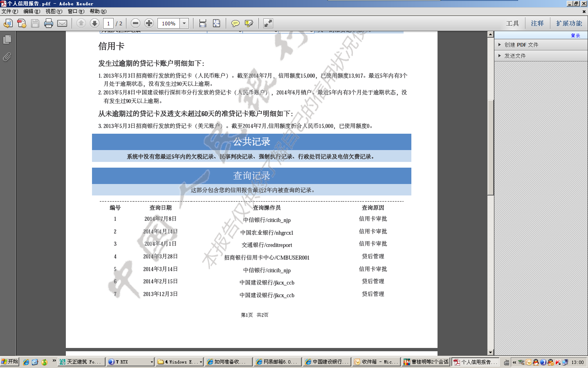
Task: Select the highlight text tool
Action: [249, 23]
